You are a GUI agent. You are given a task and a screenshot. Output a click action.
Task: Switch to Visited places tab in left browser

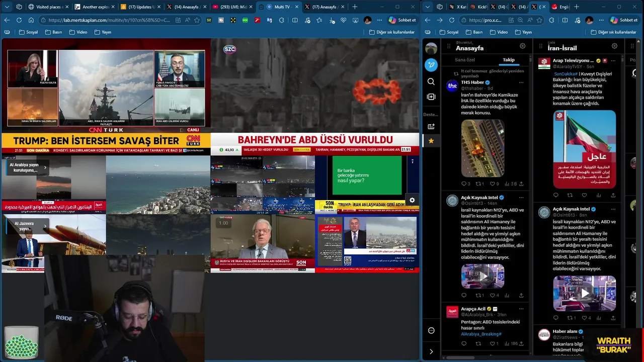pyautogui.click(x=48, y=7)
